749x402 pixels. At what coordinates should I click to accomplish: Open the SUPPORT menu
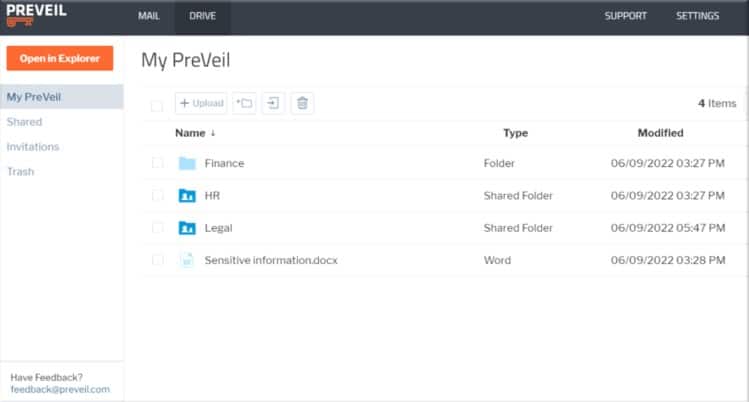(625, 16)
